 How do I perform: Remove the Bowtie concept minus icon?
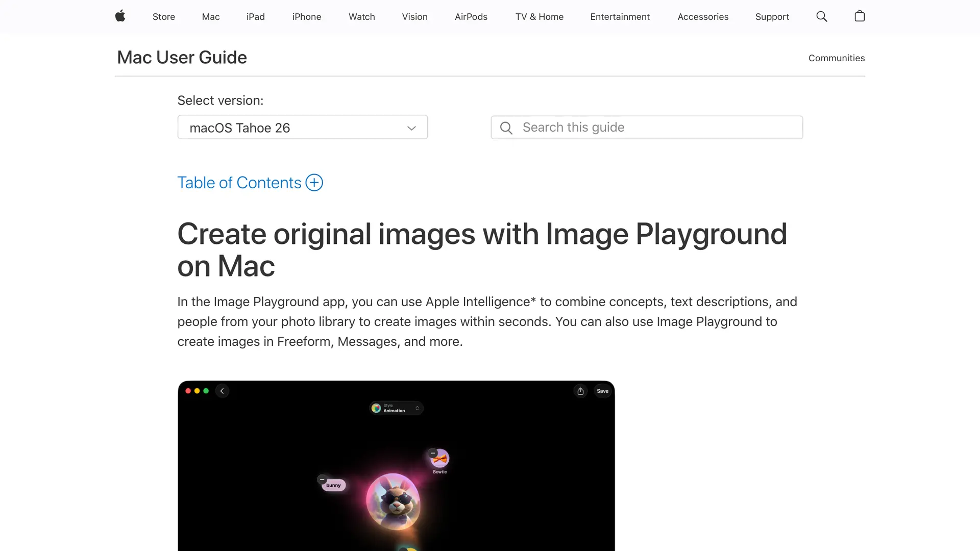(x=433, y=453)
